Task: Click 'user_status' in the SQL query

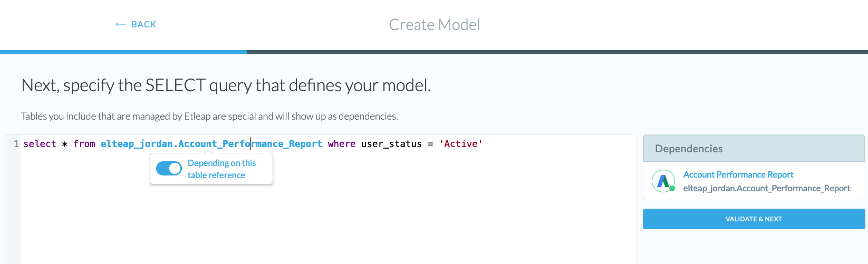Action: coord(391,144)
